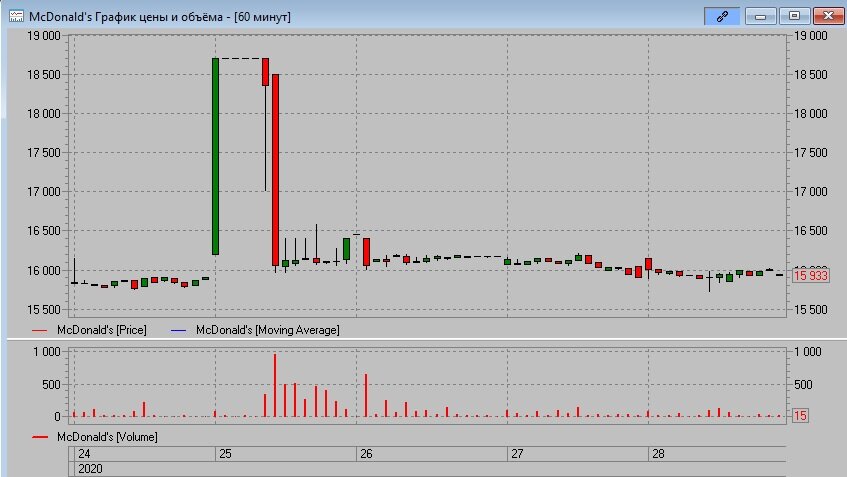
Task: Click the red swatch beside McDonald's [Volume]
Action: coord(40,437)
